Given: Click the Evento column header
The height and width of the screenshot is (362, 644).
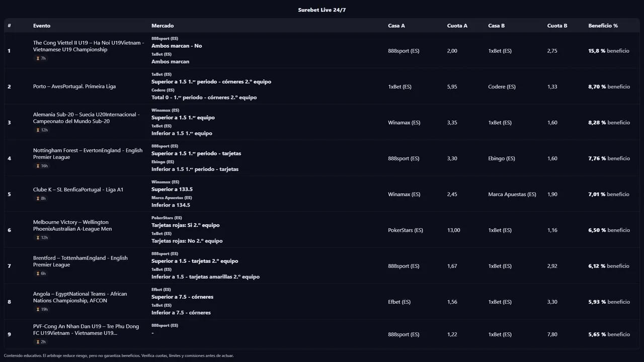Looking at the screenshot, I should click(42, 26).
